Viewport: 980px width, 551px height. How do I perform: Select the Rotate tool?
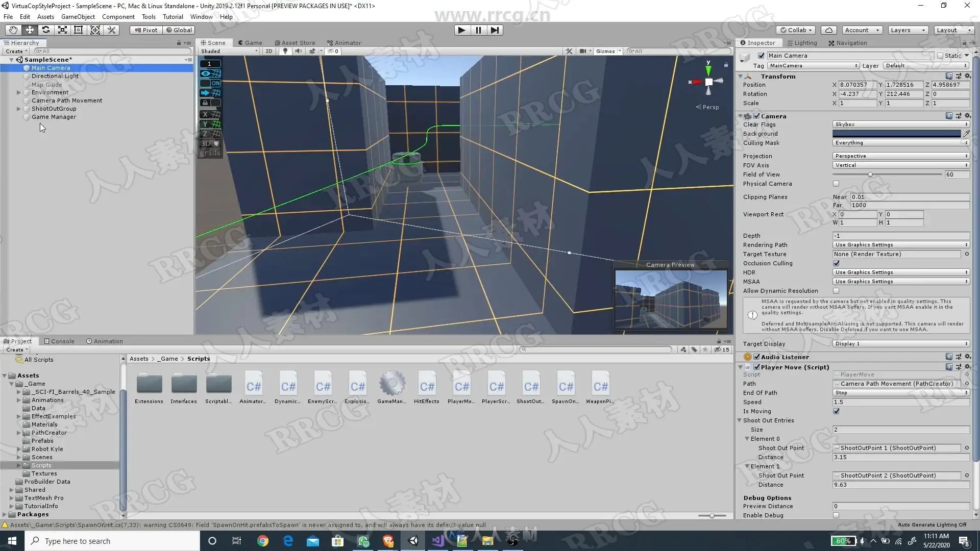pyautogui.click(x=46, y=30)
